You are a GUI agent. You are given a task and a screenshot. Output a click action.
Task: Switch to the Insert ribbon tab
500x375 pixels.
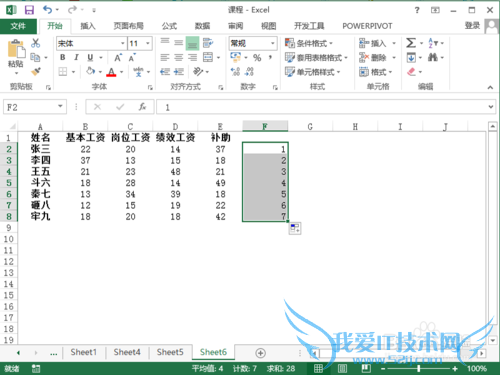tap(88, 26)
